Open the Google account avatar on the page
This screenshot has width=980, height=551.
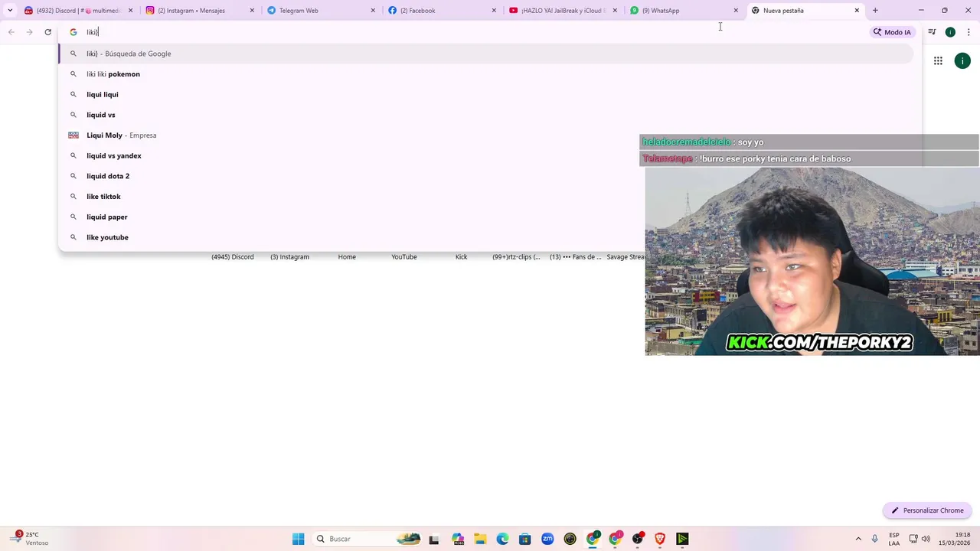[x=962, y=60]
